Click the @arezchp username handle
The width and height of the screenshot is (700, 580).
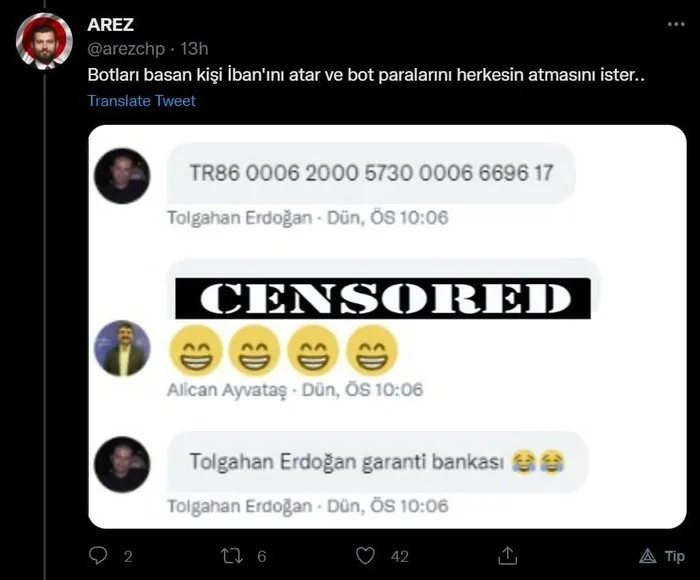(126, 48)
